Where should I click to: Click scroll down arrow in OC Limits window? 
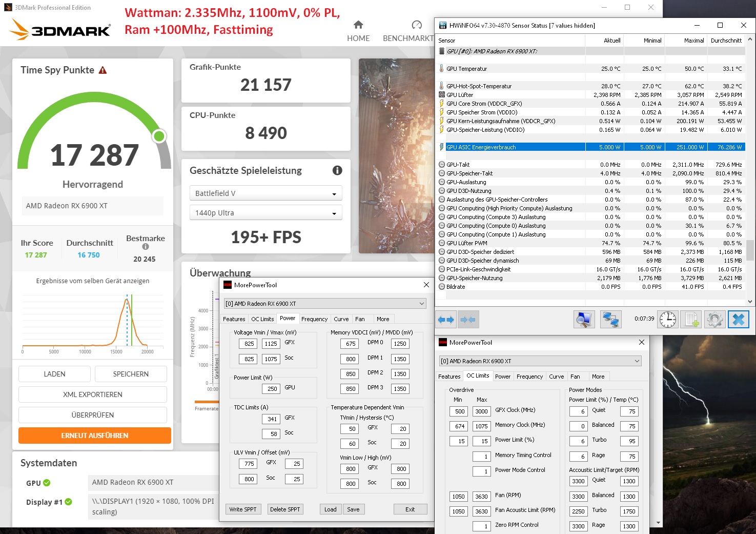point(659,523)
